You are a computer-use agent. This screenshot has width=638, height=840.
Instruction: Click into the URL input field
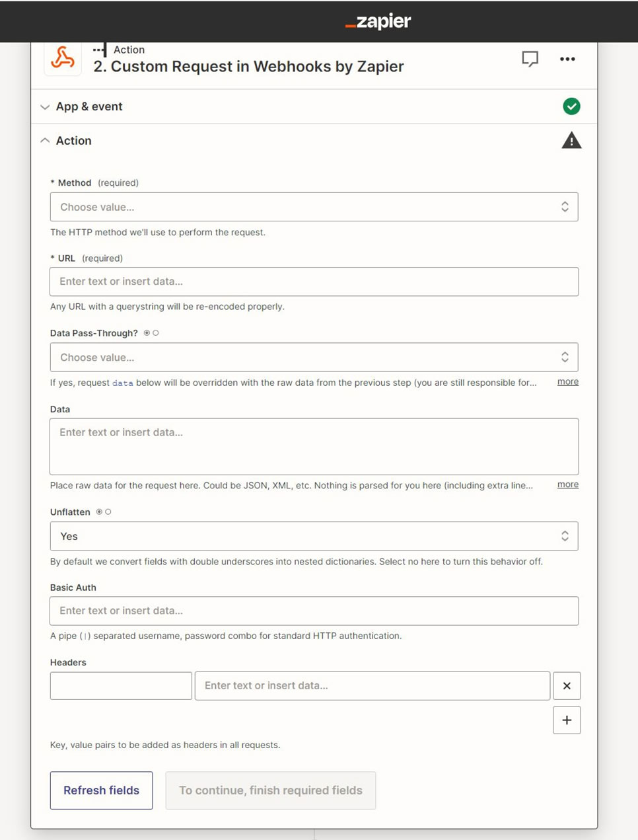pos(314,282)
